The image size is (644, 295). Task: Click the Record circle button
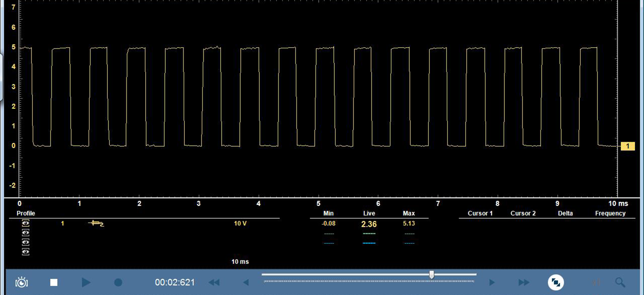[118, 282]
